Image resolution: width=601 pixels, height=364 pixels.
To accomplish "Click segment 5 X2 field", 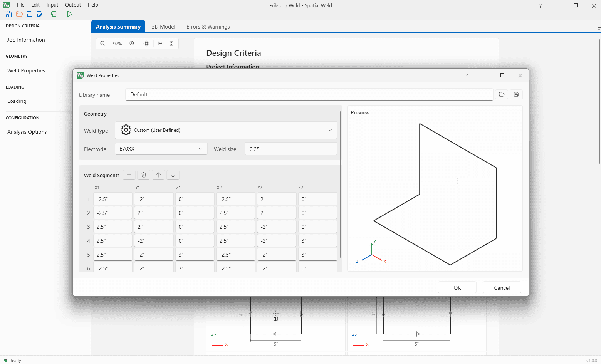I will coord(236,255).
